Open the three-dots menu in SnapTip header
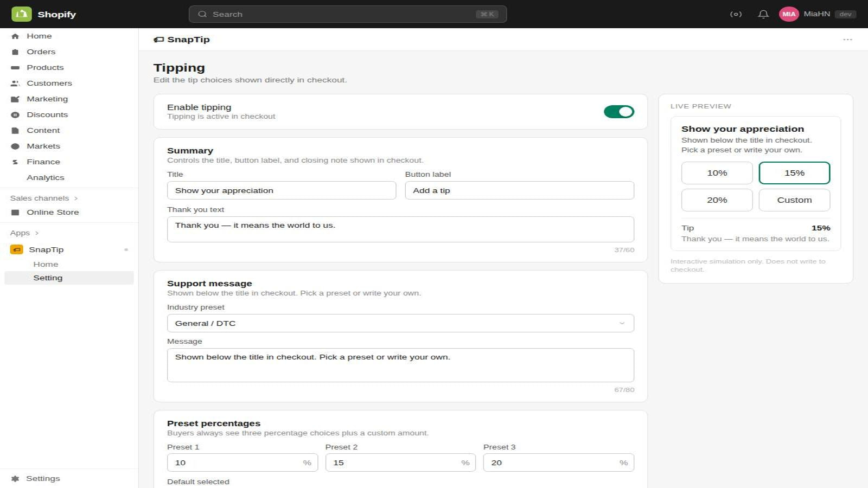Screen dimensions: 868x488 (847, 40)
